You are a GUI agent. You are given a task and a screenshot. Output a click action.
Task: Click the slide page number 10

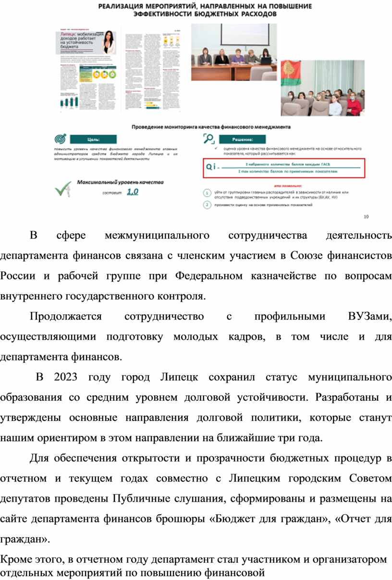click(x=366, y=217)
